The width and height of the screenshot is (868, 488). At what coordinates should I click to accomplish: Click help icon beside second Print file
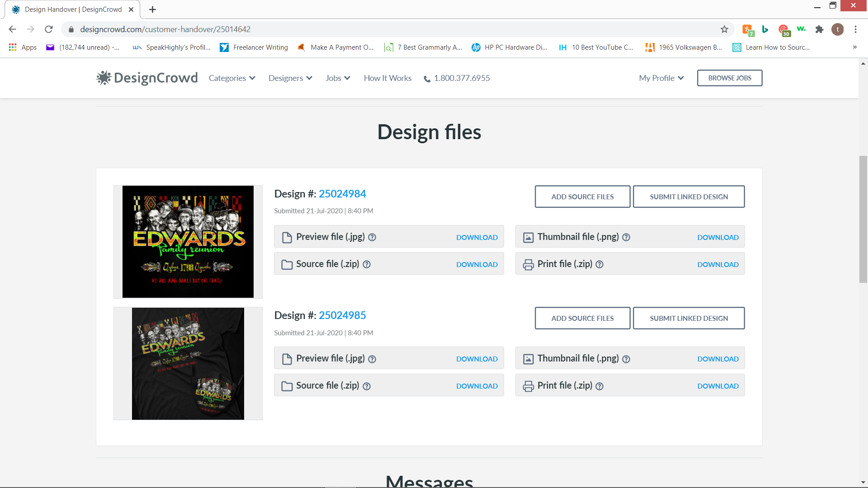599,386
